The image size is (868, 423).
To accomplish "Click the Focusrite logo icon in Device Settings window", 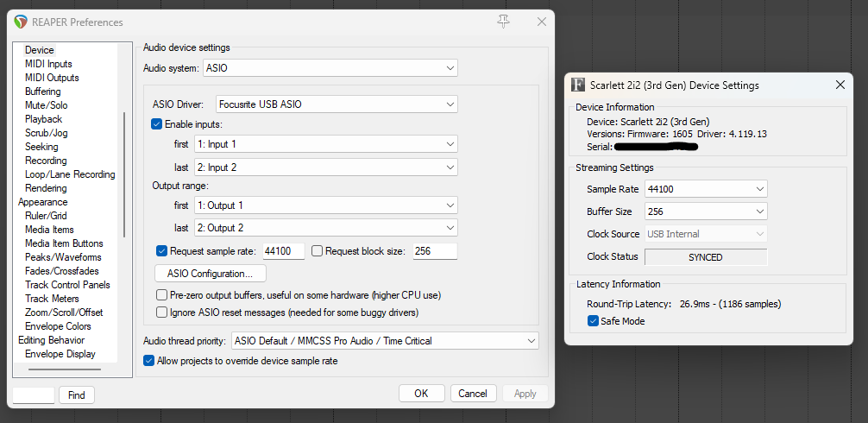I will (578, 85).
